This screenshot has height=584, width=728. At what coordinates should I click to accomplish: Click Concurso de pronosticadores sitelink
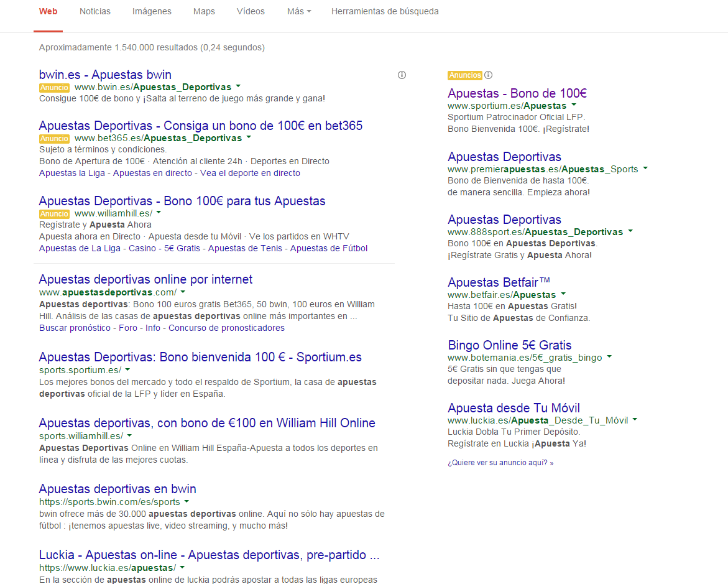pos(226,328)
